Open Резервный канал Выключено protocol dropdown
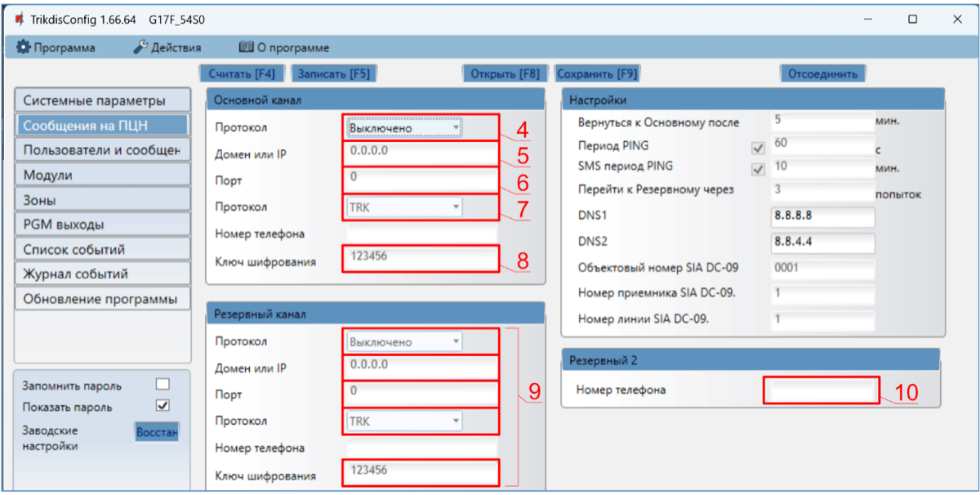 [x=404, y=342]
